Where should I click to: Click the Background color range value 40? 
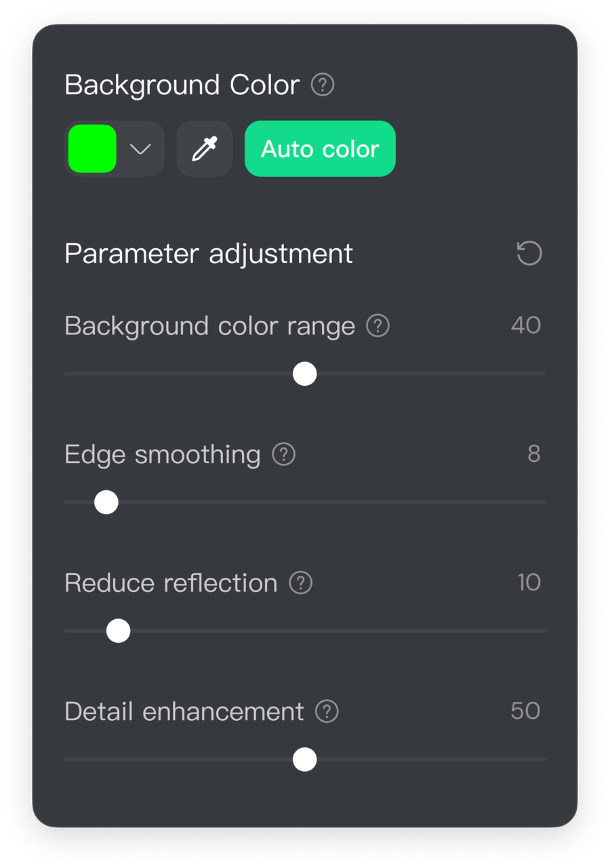(526, 325)
